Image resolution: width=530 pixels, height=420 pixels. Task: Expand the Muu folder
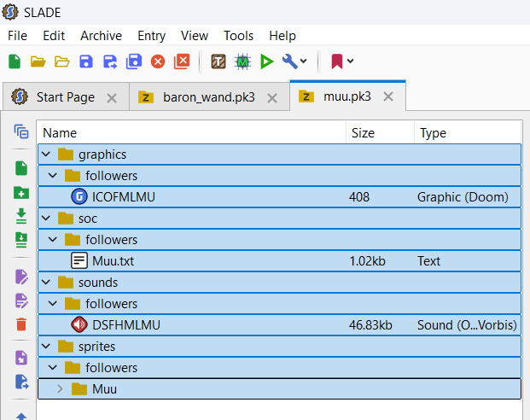pos(60,389)
